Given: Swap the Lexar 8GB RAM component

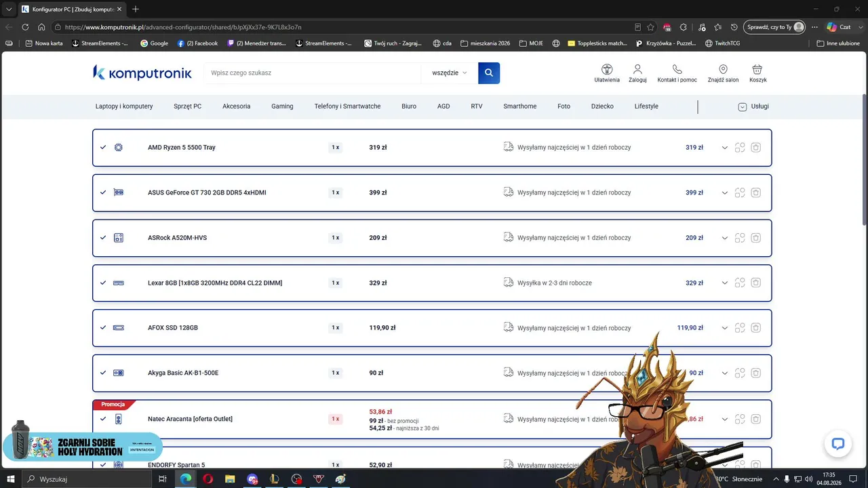Looking at the screenshot, I should click(740, 283).
